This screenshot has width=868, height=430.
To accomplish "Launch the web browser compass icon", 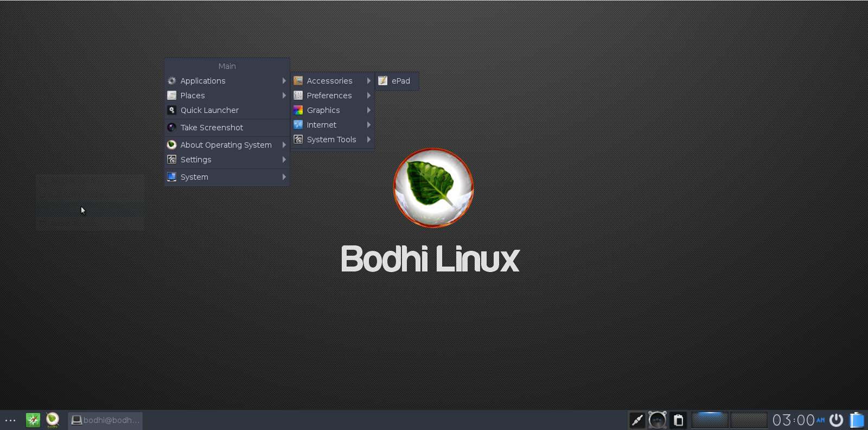I will pyautogui.click(x=33, y=420).
